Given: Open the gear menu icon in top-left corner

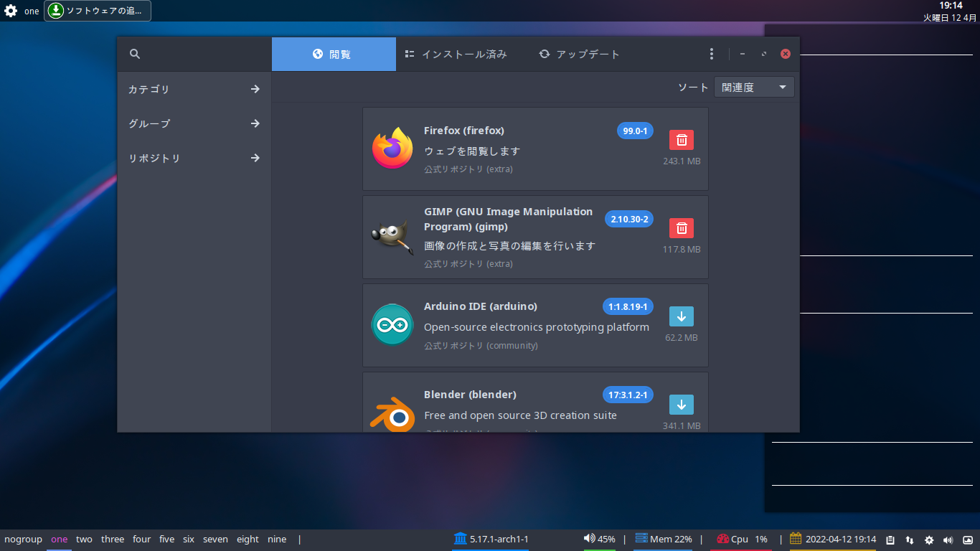Looking at the screenshot, I should [x=11, y=11].
